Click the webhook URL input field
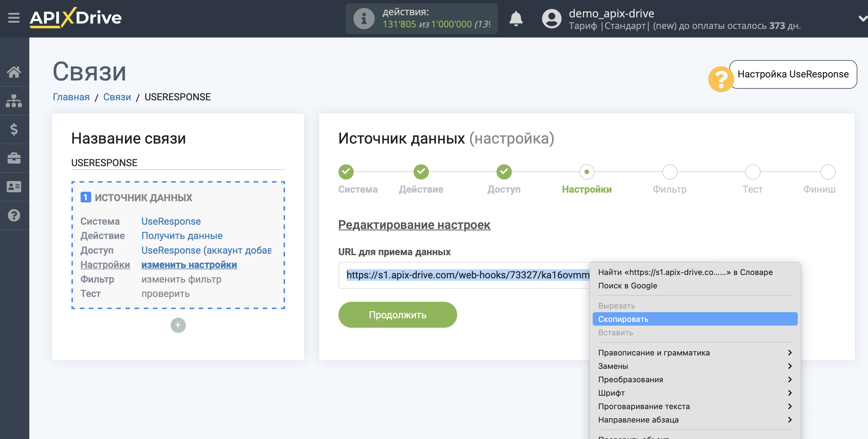 (464, 275)
